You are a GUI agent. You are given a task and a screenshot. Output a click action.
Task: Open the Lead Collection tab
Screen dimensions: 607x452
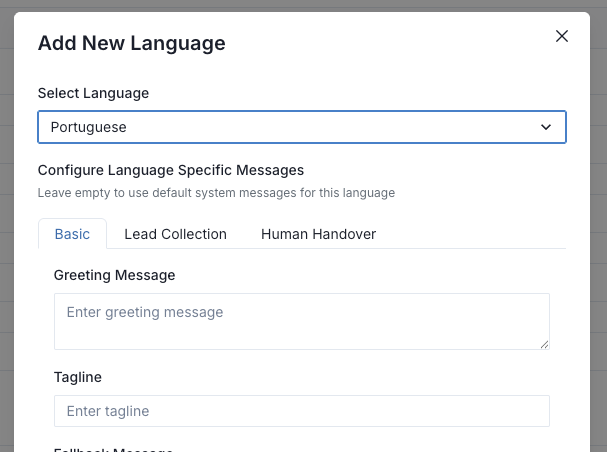(175, 234)
